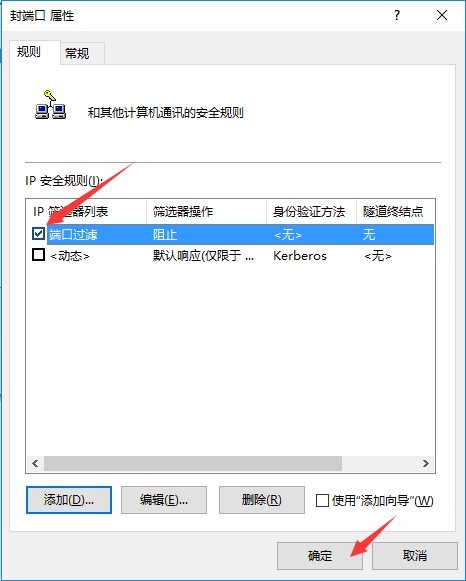Click the networked computers key icon

pyautogui.click(x=50, y=105)
